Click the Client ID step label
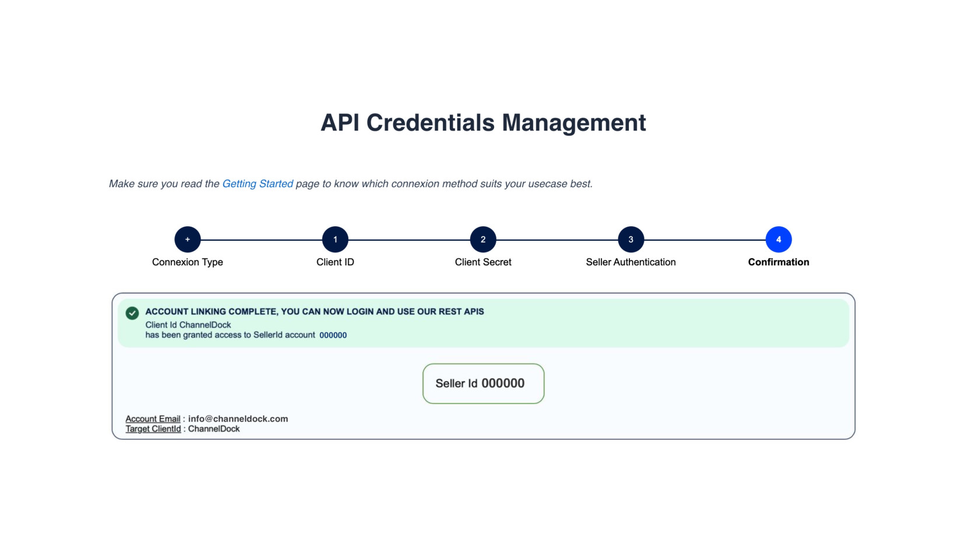Screen dimensions: 980x551 point(335,262)
